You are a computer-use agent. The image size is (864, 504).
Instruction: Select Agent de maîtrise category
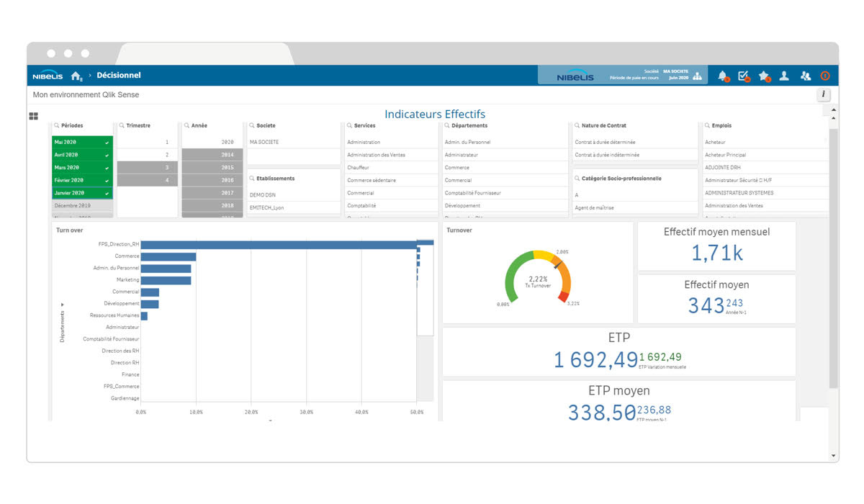[x=635, y=207]
